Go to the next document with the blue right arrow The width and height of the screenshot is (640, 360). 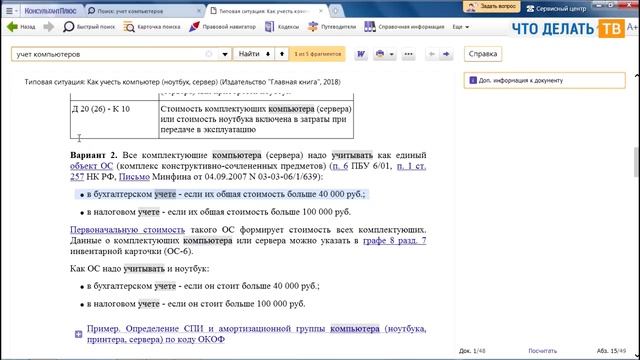tap(446, 54)
